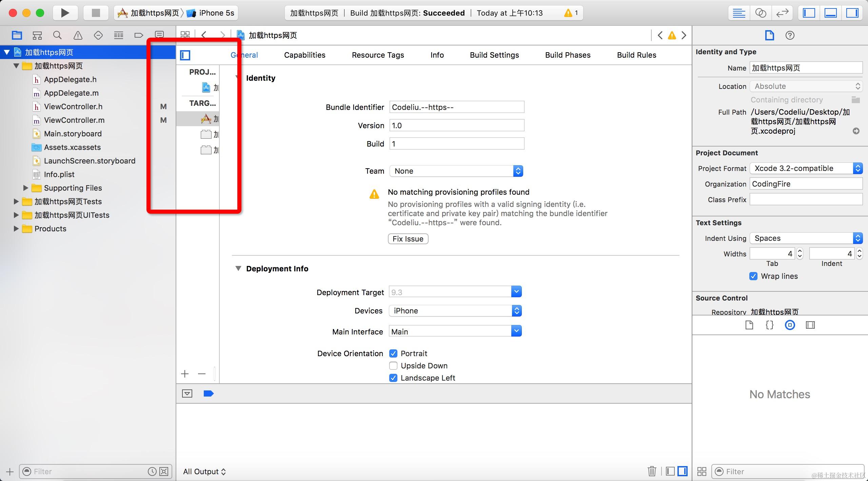This screenshot has width=868, height=481.
Task: Select ViewController.m in the navigator
Action: tap(74, 120)
